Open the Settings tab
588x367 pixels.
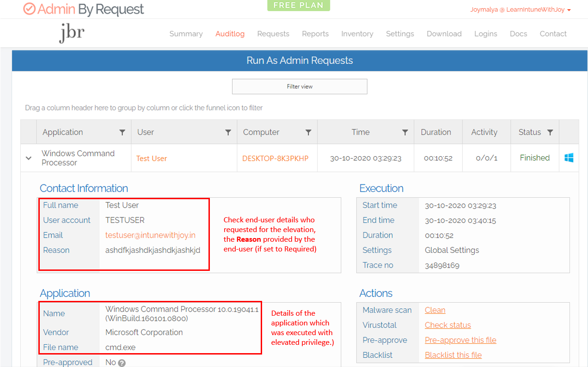pos(400,34)
